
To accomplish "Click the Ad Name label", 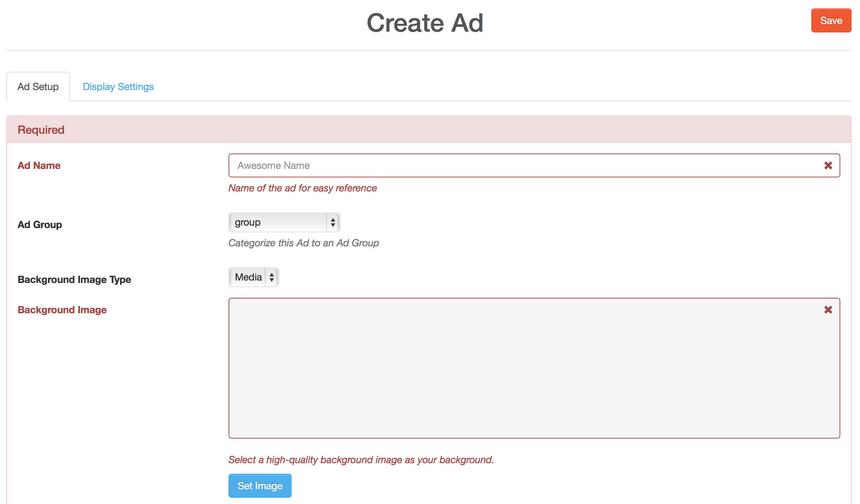I will tap(39, 165).
